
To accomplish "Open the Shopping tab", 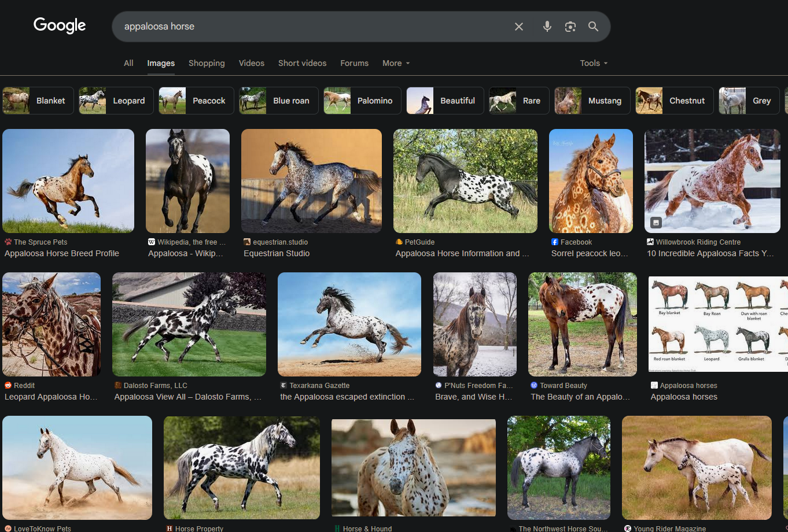I will [207, 63].
